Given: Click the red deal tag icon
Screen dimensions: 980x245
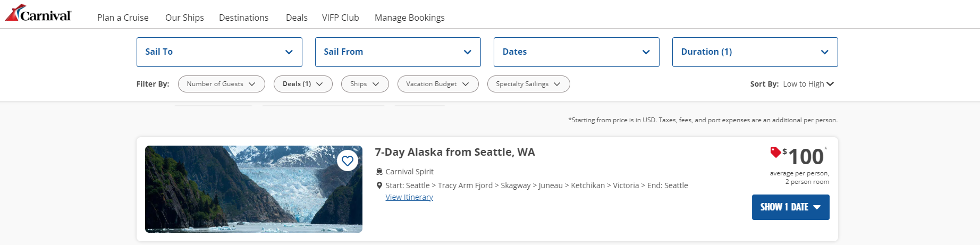Looking at the screenshot, I should 775,153.
